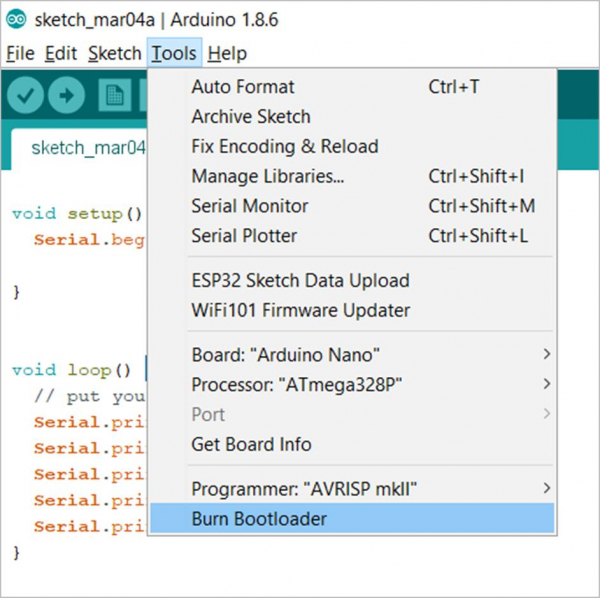Choose Auto Format from the menu
This screenshot has height=598, width=600.
pyautogui.click(x=243, y=87)
